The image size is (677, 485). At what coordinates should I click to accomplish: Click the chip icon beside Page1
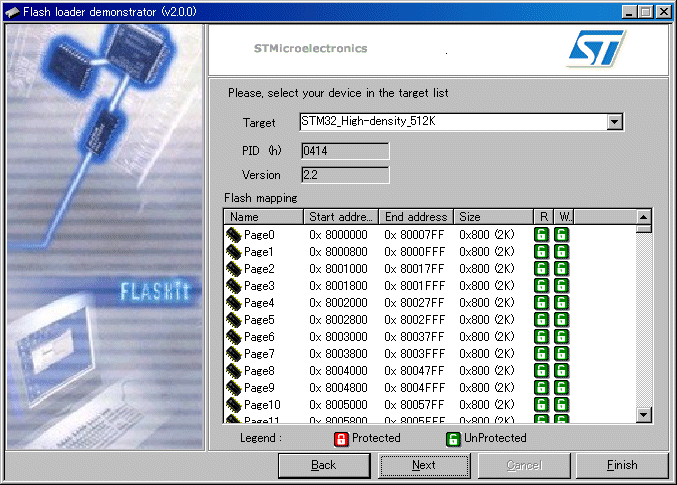pyautogui.click(x=234, y=252)
